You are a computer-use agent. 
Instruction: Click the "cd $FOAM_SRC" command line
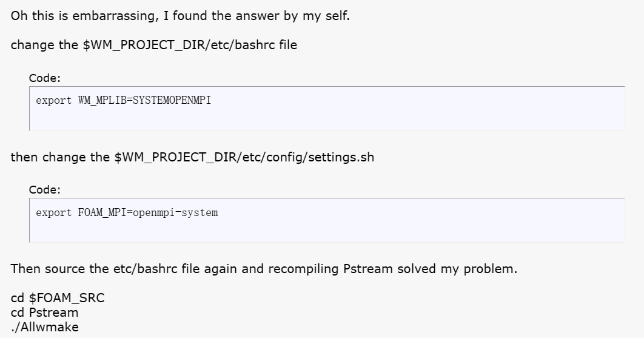click(58, 298)
